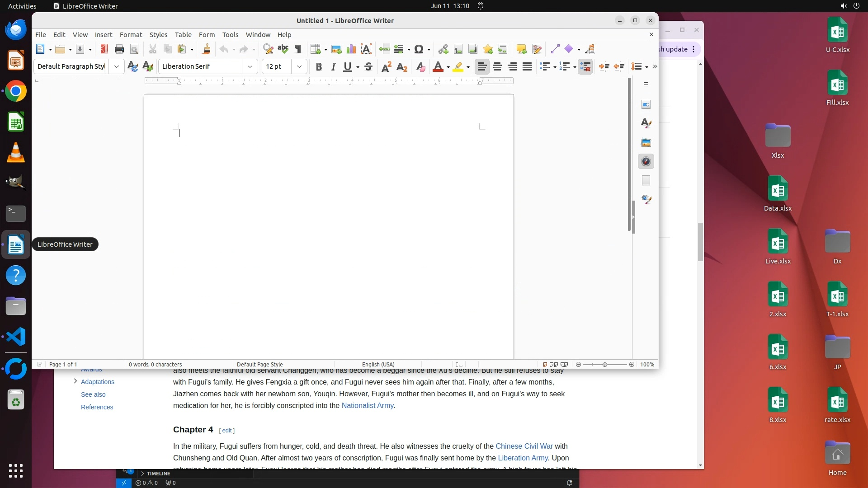Click the Insert Special Character omega icon

tap(419, 49)
